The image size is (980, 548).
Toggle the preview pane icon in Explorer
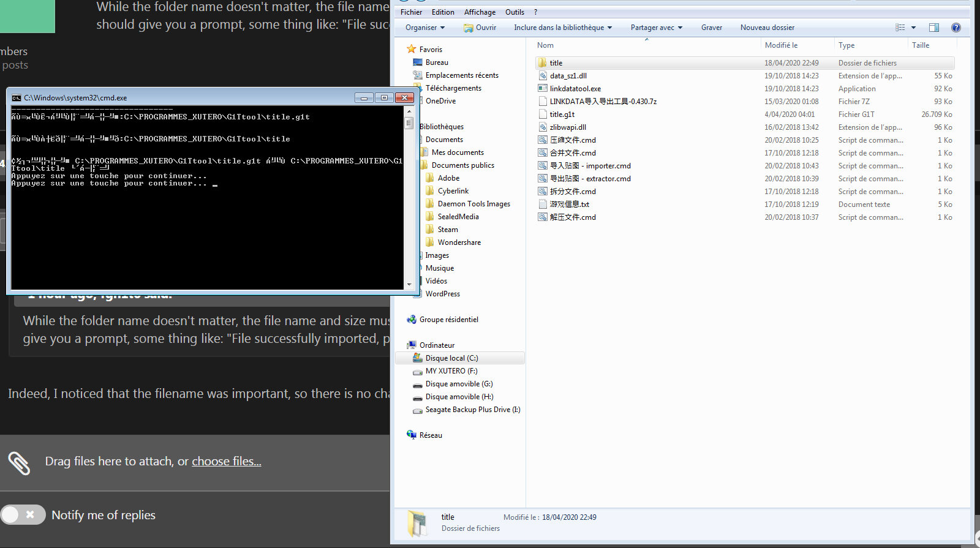934,28
